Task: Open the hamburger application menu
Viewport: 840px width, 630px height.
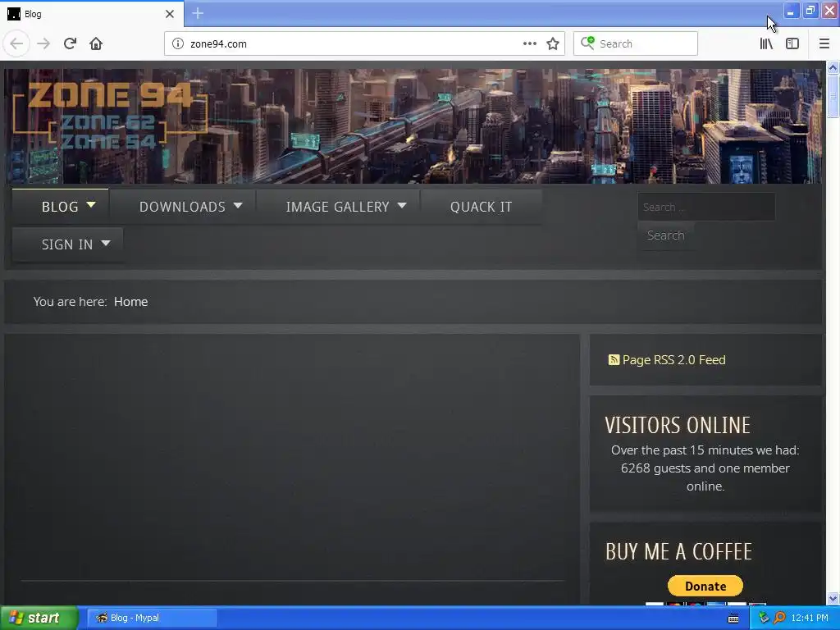Action: click(x=824, y=43)
